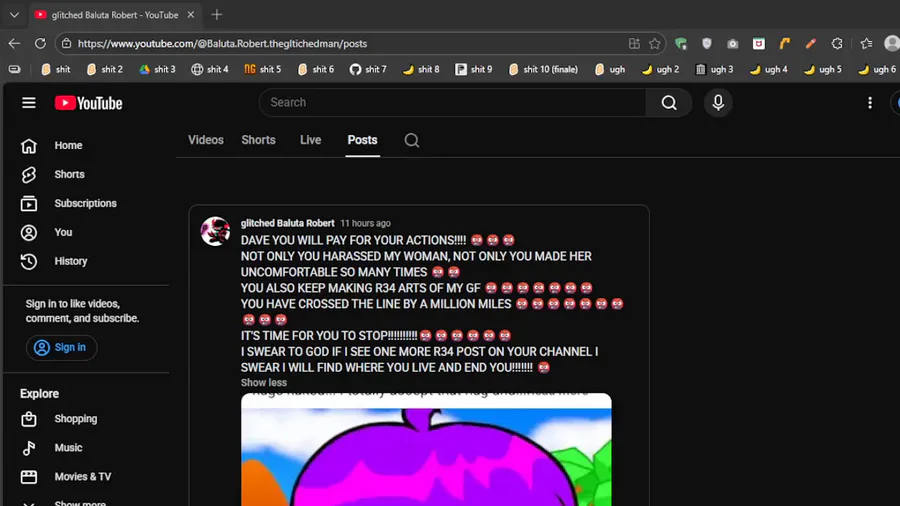
Task: Click the camera extension icon in toolbar
Action: tap(732, 44)
